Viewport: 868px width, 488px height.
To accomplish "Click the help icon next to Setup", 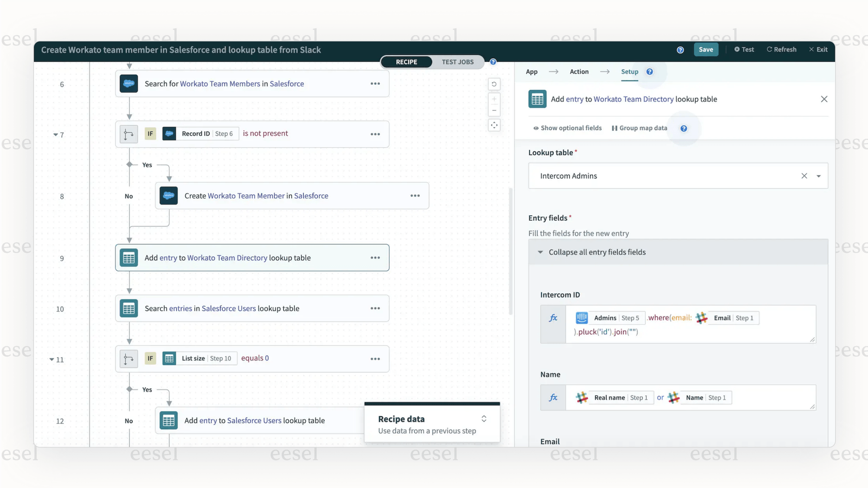I will pos(649,72).
